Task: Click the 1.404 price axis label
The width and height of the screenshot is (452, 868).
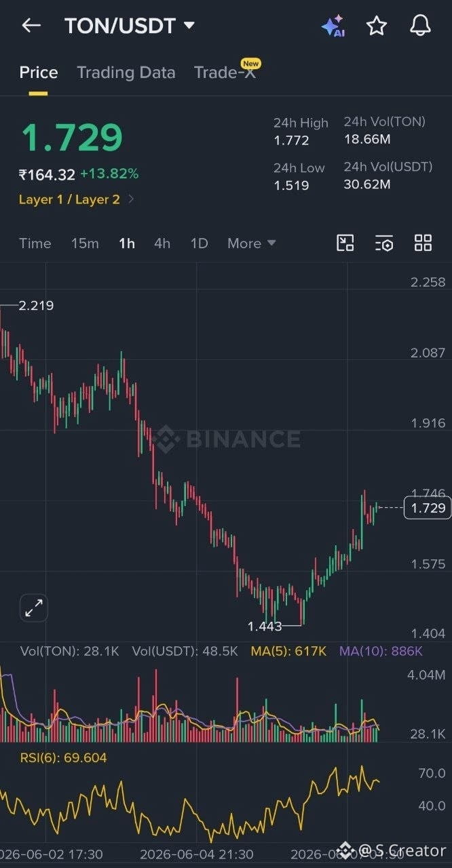Action: pos(428,633)
